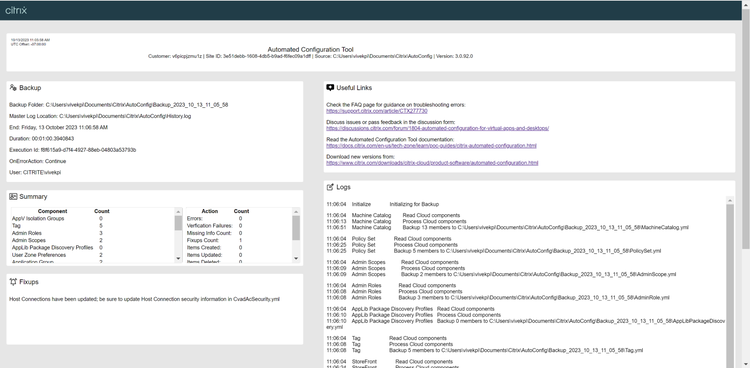Click the Backup section icon
This screenshot has height=368, width=750.
13,88
